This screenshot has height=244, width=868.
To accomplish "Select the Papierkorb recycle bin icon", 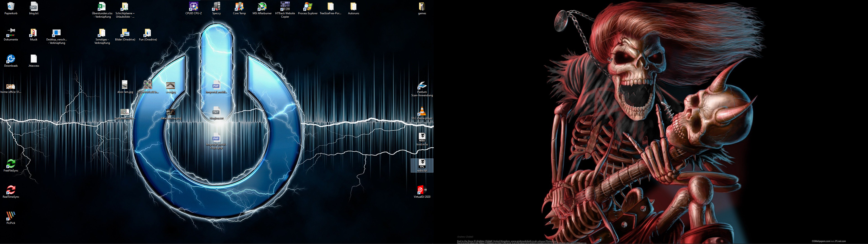I will point(11,6).
